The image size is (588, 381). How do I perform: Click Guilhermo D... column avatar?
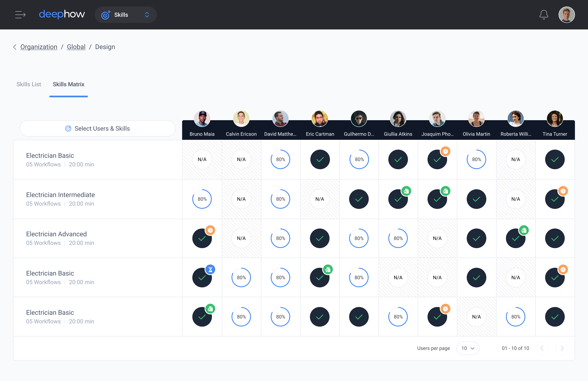coord(359,119)
